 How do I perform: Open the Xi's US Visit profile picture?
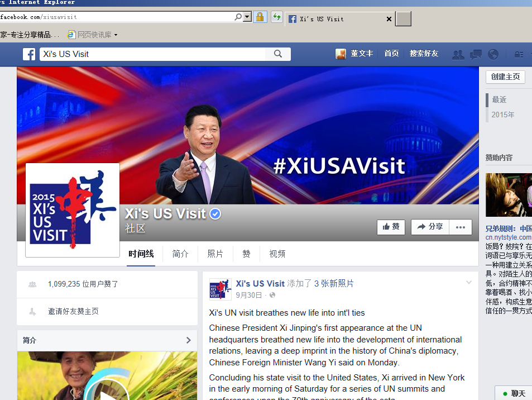(73, 210)
